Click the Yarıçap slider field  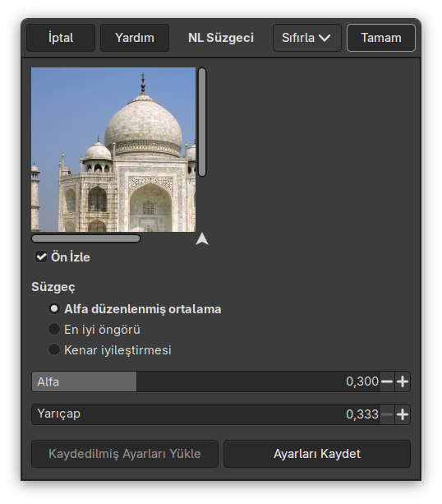click(205, 414)
